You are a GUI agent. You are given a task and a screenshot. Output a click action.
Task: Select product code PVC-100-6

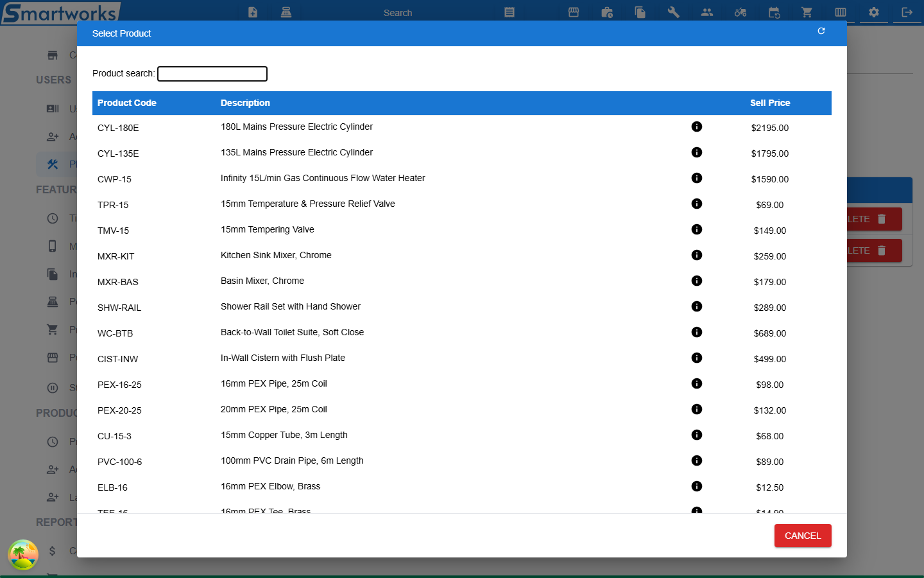(x=120, y=462)
